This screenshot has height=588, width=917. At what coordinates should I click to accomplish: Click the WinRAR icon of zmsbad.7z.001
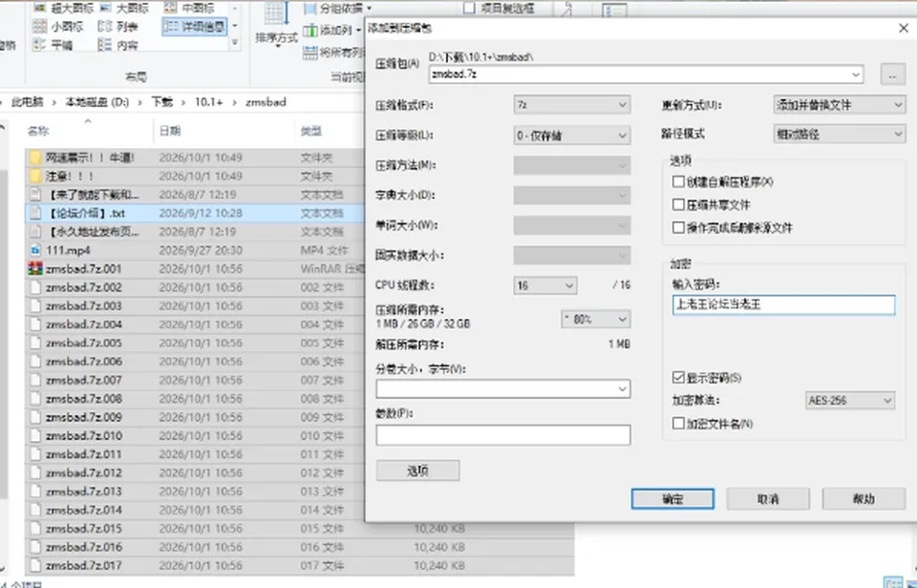tap(35, 269)
